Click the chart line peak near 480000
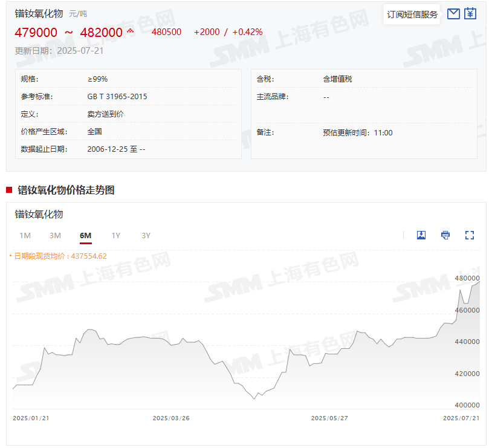492x448 pixels. click(x=479, y=282)
